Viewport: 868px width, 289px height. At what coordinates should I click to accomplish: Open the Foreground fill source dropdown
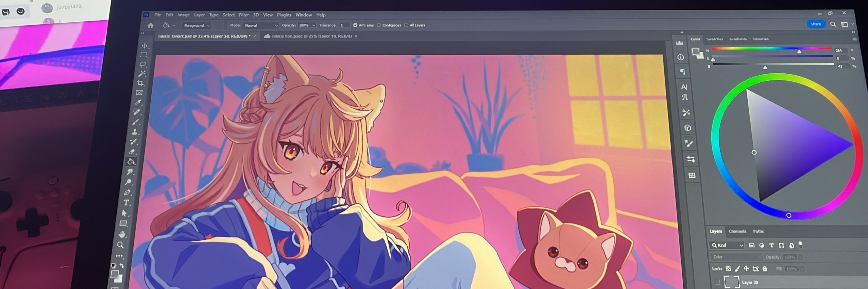tap(197, 25)
